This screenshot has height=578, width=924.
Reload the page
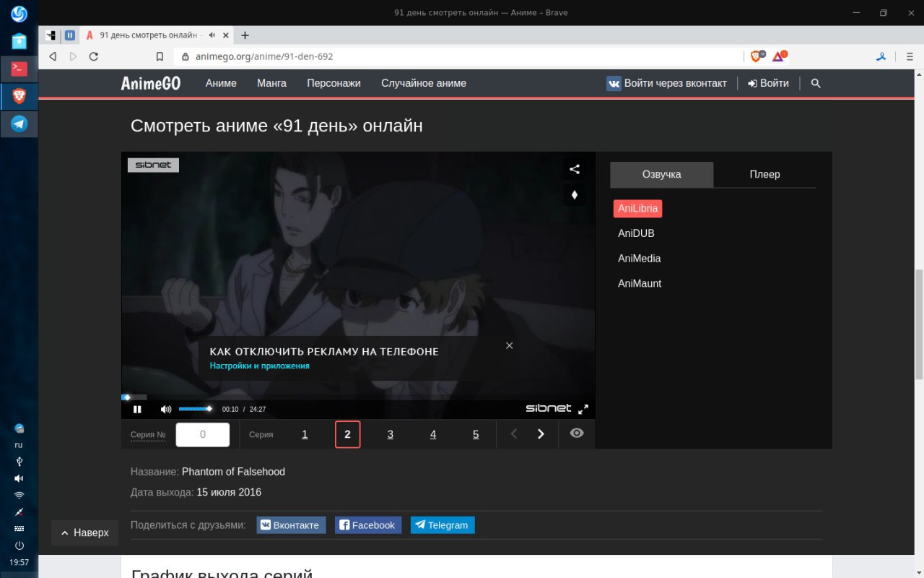tap(94, 56)
